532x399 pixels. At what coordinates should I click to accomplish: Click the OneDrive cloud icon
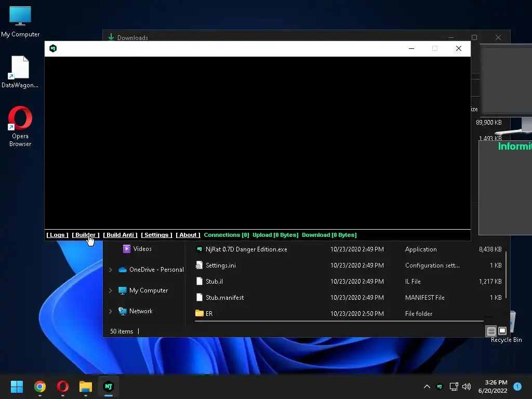[123, 270]
